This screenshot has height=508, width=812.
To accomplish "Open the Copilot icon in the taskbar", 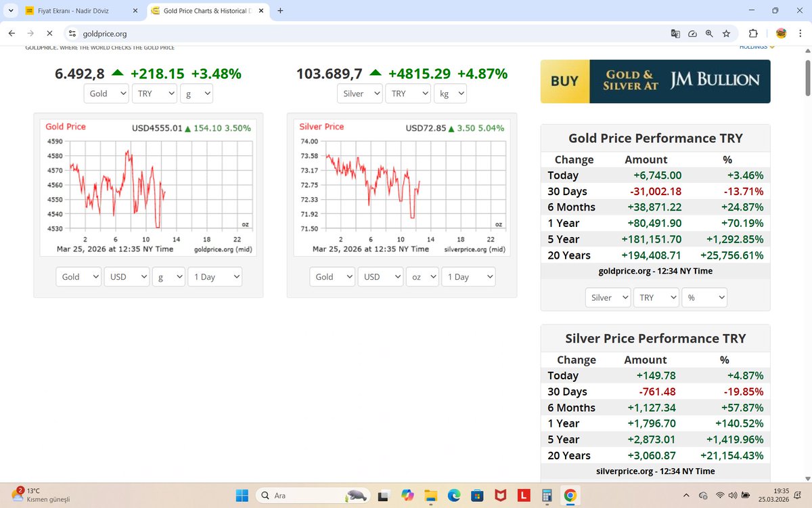I will click(407, 495).
